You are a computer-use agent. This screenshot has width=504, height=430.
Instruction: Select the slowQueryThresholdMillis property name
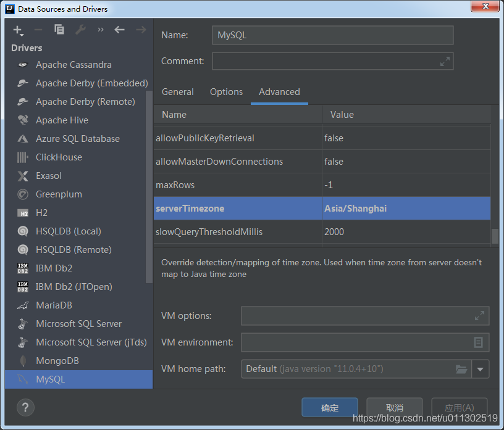209,232
